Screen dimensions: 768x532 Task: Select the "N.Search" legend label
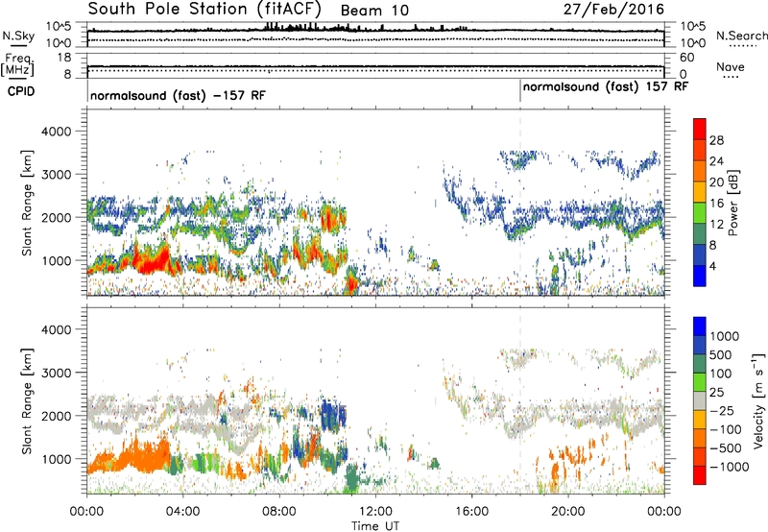(x=742, y=36)
